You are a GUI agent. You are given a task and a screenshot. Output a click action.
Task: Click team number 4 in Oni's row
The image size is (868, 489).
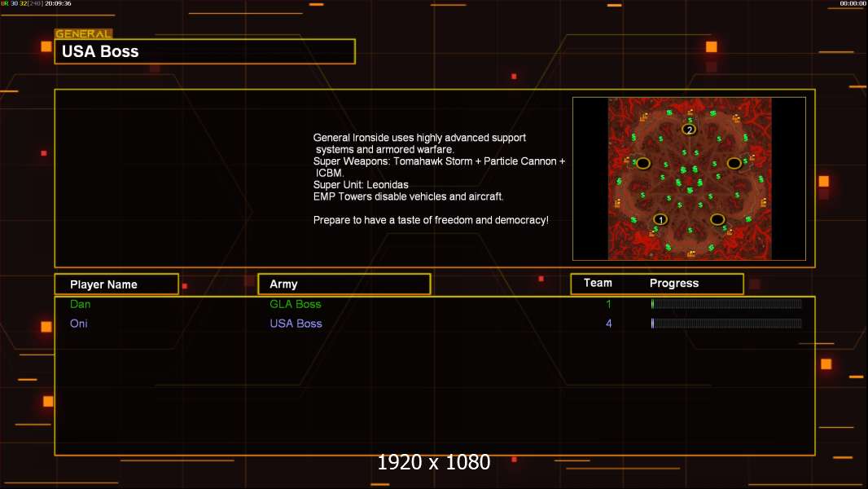click(608, 324)
